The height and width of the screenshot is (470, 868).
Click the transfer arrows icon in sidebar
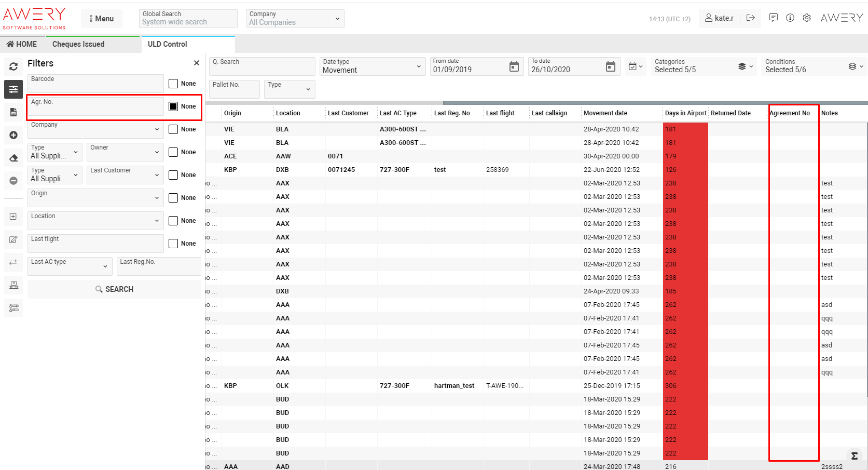pos(13,262)
